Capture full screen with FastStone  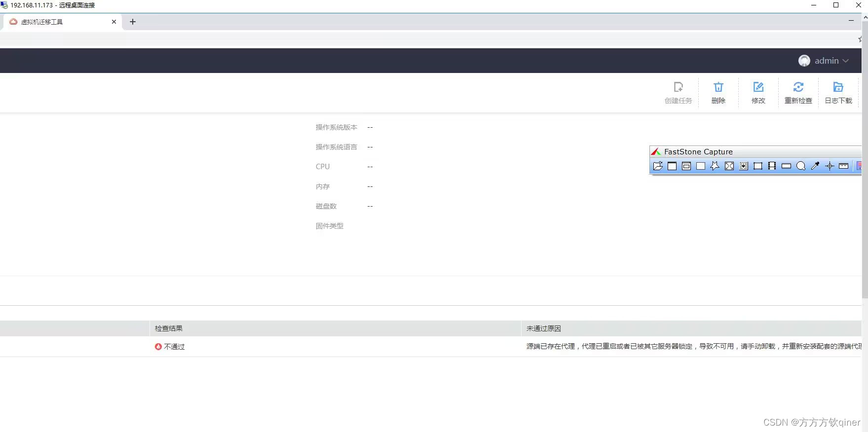click(729, 166)
